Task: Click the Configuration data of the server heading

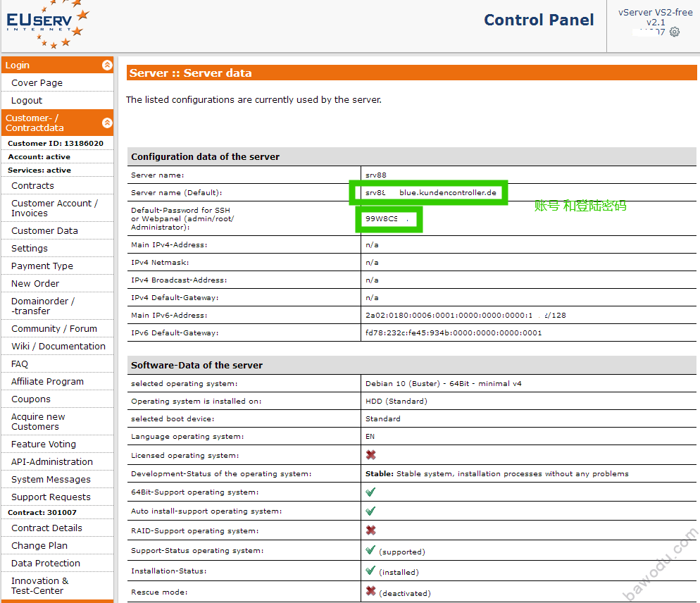Action: pos(206,157)
